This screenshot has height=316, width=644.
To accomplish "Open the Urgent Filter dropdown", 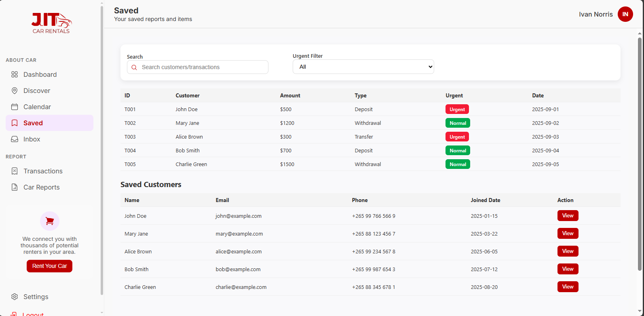I will point(363,67).
